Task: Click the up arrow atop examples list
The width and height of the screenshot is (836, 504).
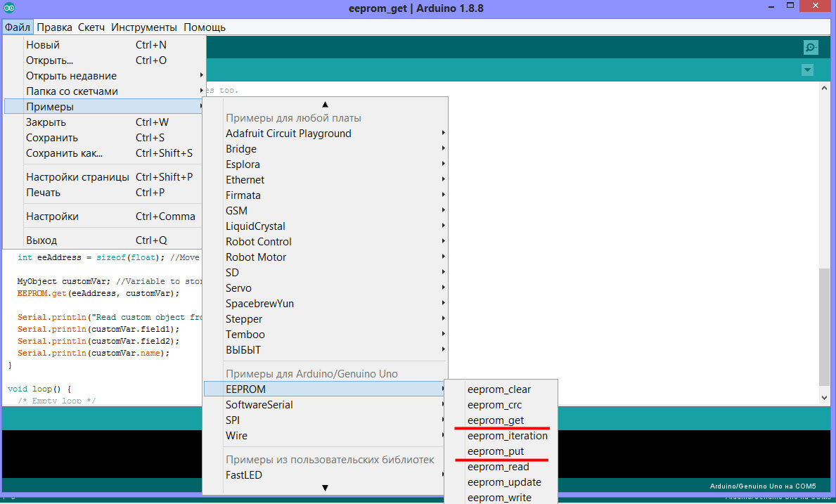Action: click(x=326, y=105)
